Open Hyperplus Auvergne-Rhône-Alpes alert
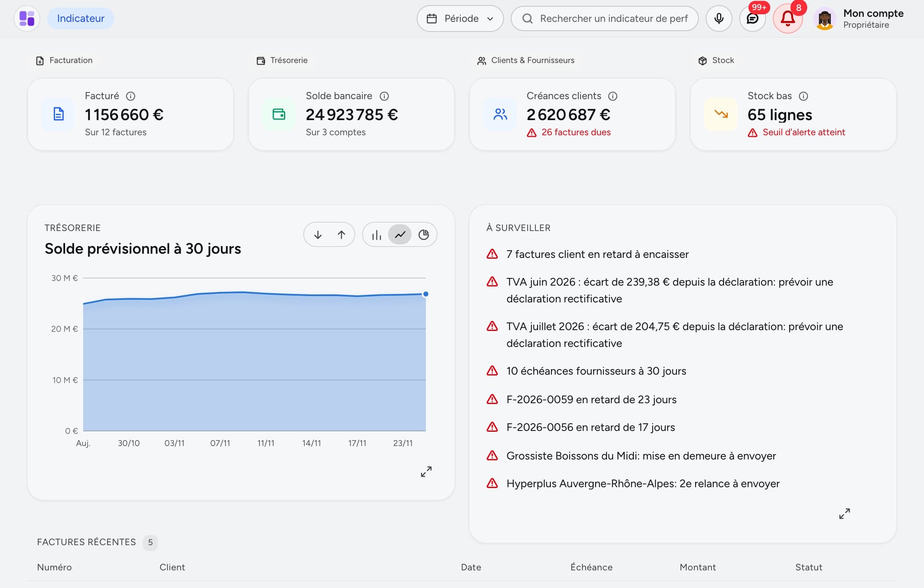This screenshot has height=588, width=924. click(x=633, y=483)
